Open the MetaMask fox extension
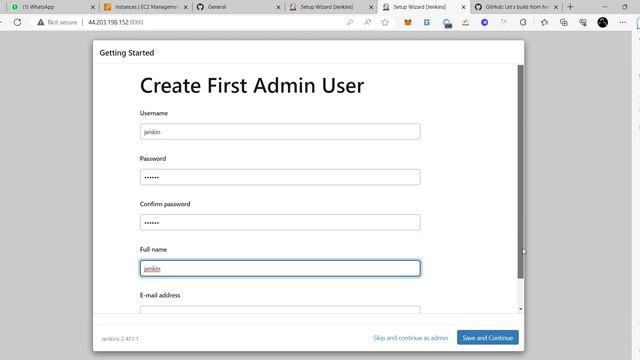The width and height of the screenshot is (640, 360). tap(407, 22)
